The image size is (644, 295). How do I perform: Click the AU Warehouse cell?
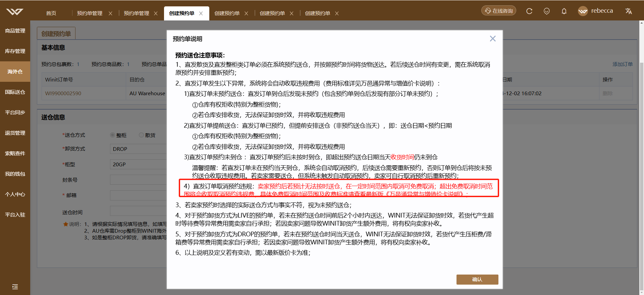[x=147, y=93]
